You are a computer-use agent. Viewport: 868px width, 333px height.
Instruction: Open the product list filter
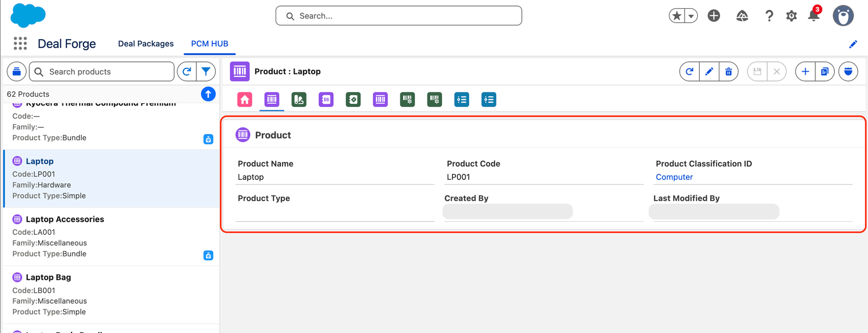[x=206, y=71]
